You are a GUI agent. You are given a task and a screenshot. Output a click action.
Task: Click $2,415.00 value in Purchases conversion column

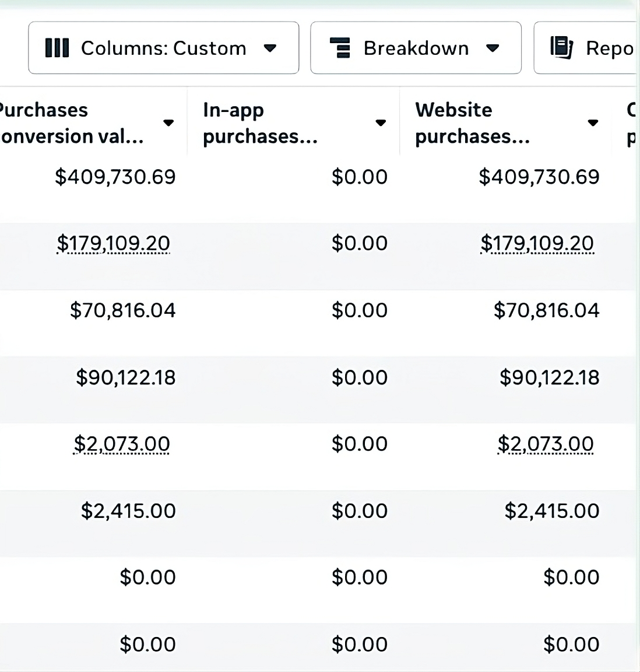(128, 511)
